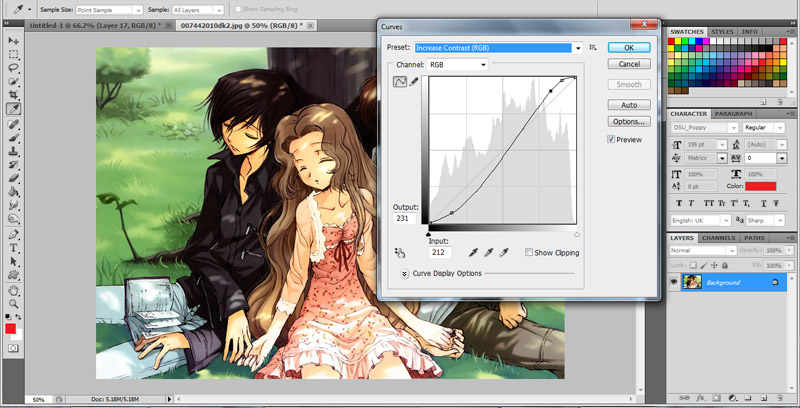Open the Normal blend mode dropdown
The height and width of the screenshot is (408, 800).
[703, 250]
